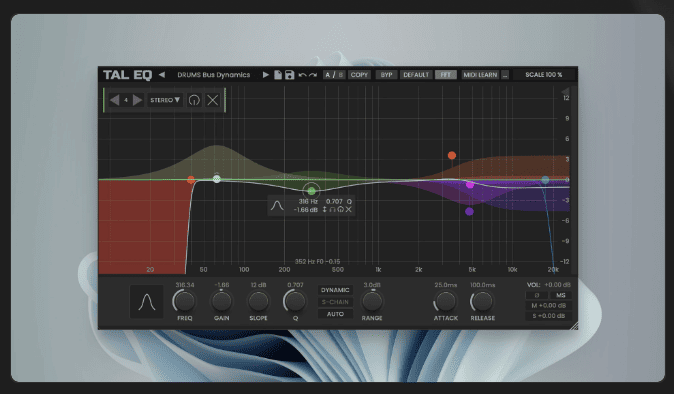Redo the last change
The width and height of the screenshot is (674, 394).
313,75
